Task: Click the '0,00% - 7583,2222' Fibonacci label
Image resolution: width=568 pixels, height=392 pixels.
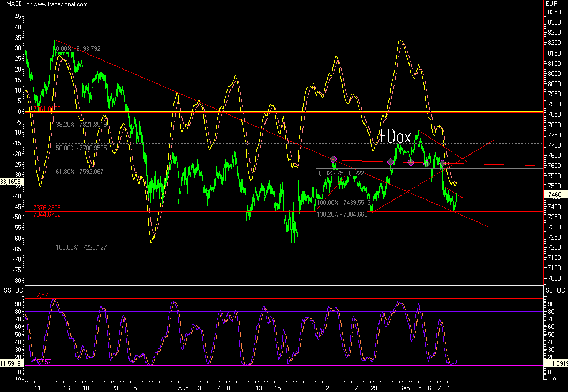Action: pos(340,173)
